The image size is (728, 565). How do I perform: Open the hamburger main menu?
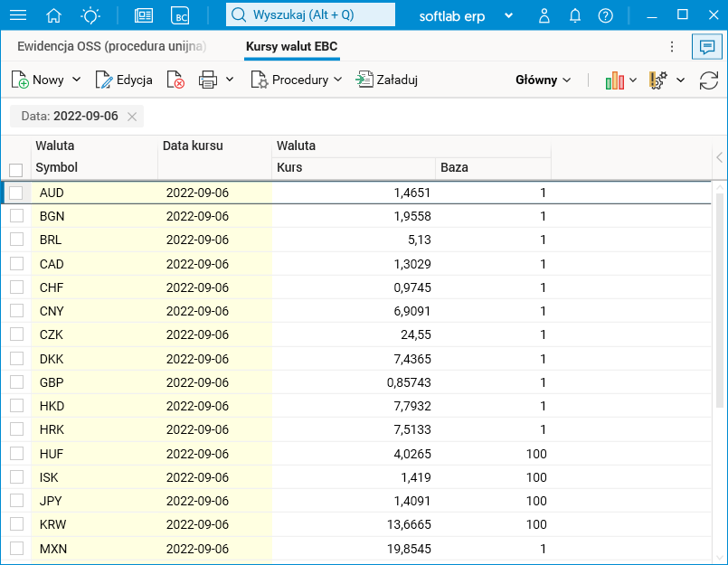tap(17, 15)
